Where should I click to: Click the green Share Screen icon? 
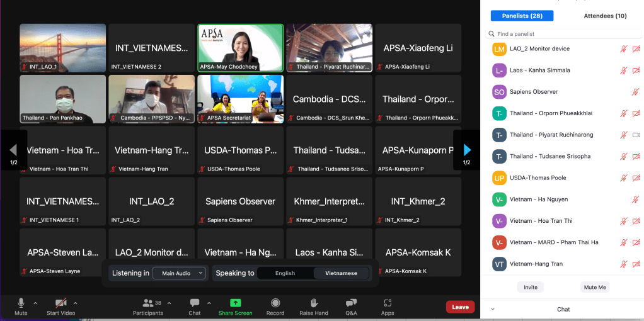tap(235, 303)
